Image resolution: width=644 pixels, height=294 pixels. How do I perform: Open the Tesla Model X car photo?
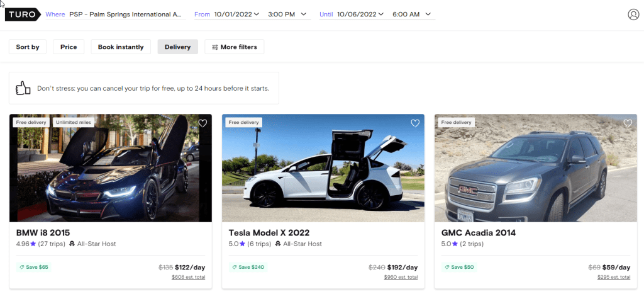323,170
